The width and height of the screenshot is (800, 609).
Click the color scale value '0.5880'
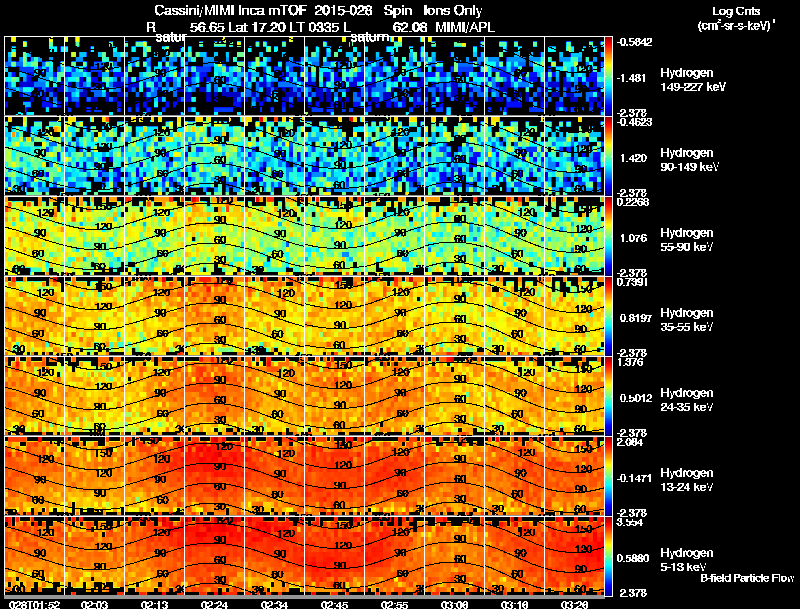click(633, 559)
